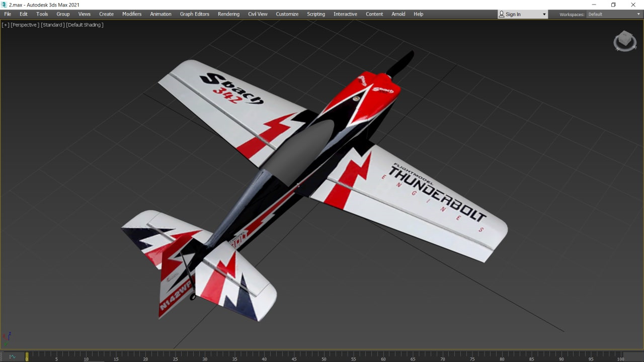This screenshot has width=644, height=362.
Task: Open the Graph Editors menu
Action: (195, 14)
